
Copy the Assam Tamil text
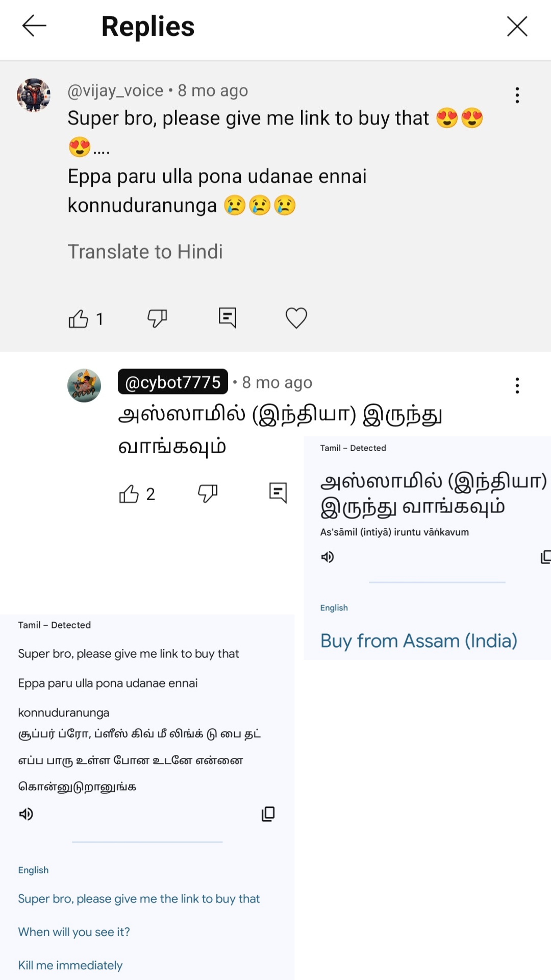point(546,557)
